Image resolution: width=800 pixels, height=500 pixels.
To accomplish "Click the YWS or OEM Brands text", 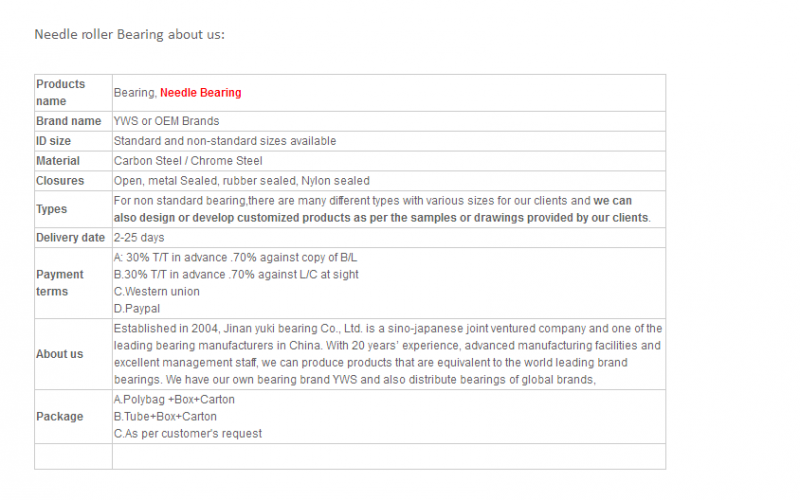I will point(166,121).
